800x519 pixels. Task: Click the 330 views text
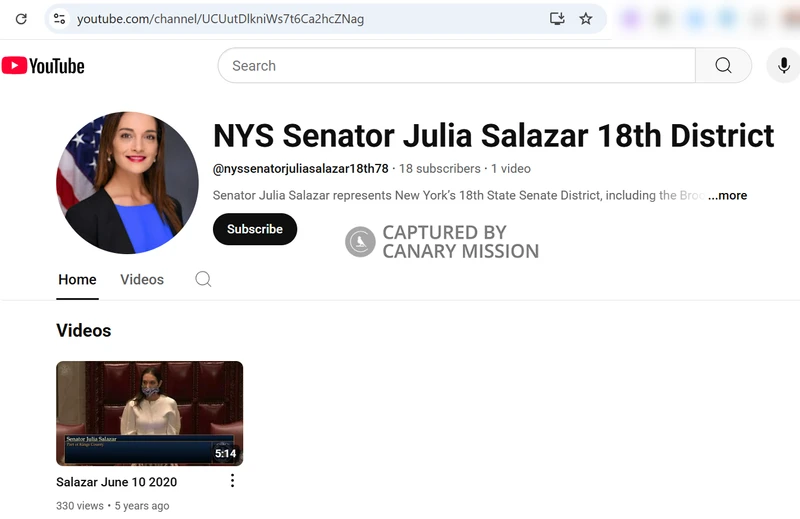pyautogui.click(x=80, y=506)
